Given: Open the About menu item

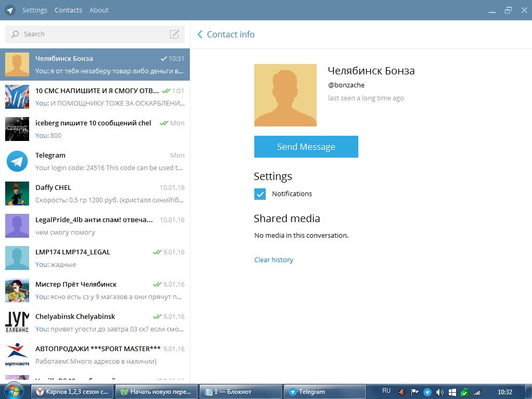Looking at the screenshot, I should click(x=99, y=10).
